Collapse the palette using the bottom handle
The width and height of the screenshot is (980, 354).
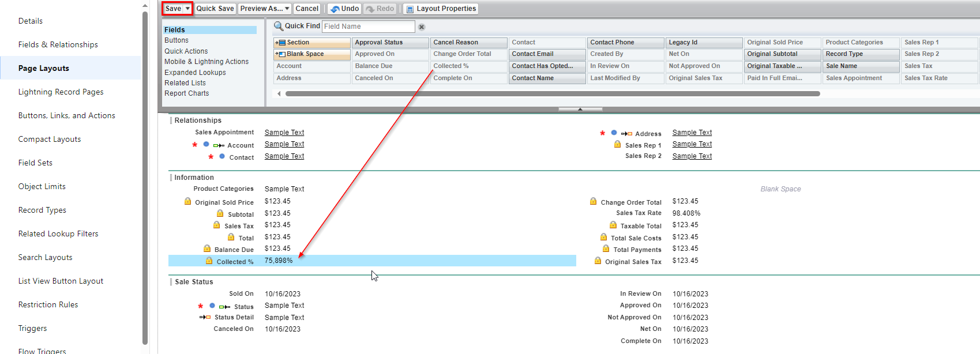pos(580,109)
